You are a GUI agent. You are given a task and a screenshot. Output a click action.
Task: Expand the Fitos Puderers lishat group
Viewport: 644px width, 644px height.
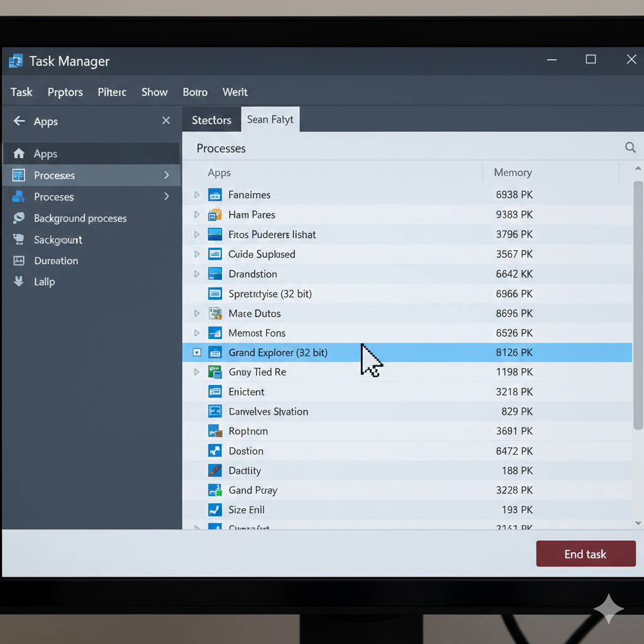point(197,235)
